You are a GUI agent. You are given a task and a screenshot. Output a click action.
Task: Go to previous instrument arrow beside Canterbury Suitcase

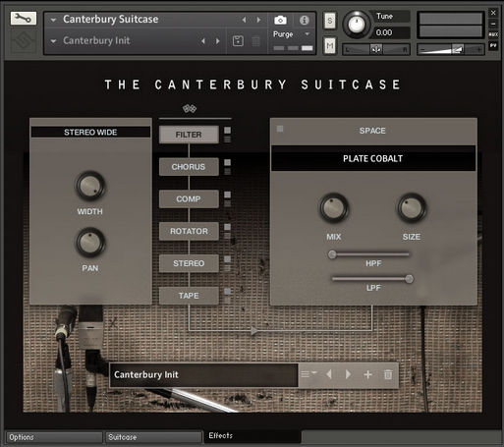pos(244,20)
